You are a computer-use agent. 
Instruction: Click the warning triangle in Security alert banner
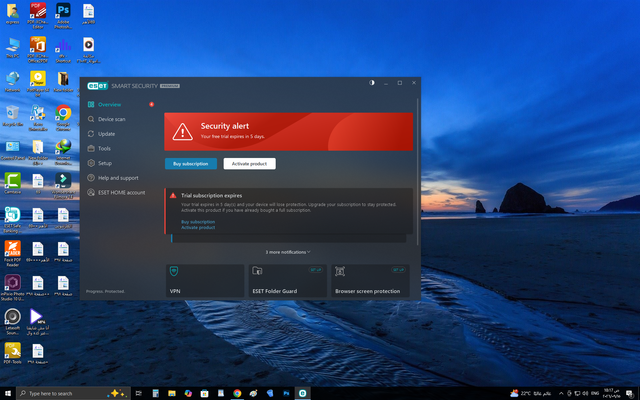pyautogui.click(x=182, y=132)
